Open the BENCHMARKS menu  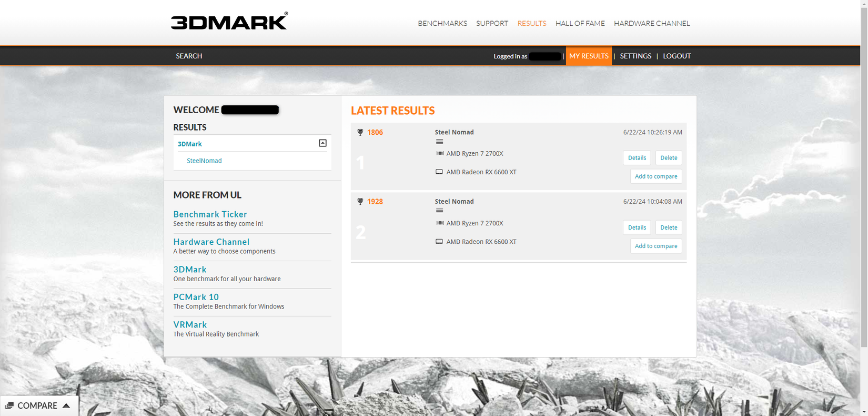coord(442,23)
